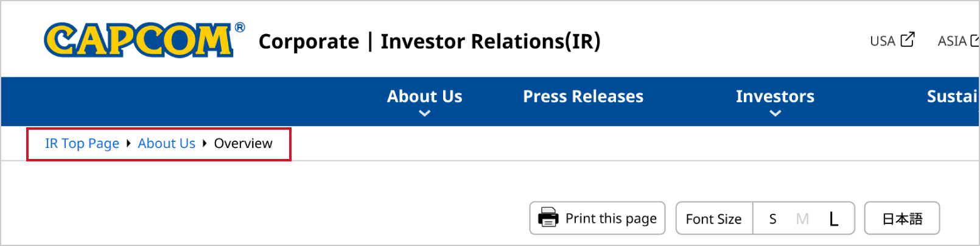
Task: Select large font size L
Action: tap(833, 219)
